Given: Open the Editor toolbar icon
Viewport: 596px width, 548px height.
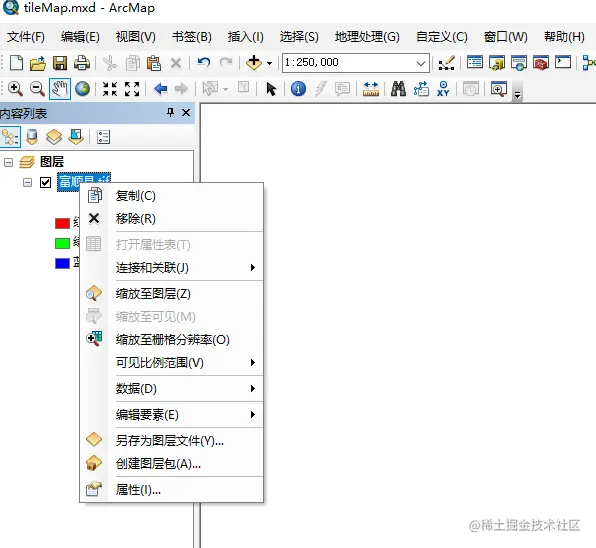Looking at the screenshot, I should [447, 63].
